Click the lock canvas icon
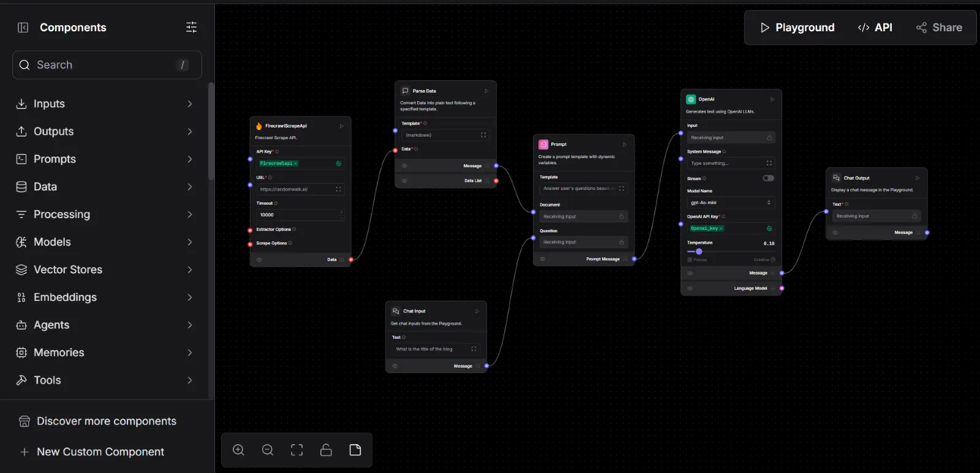 tap(326, 450)
